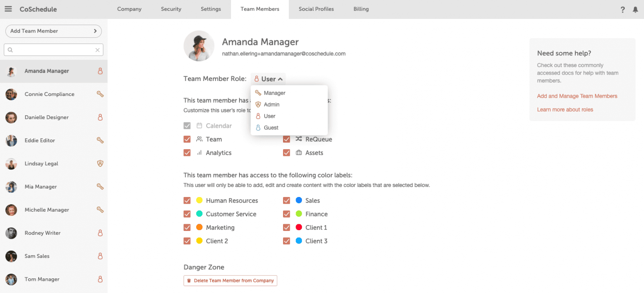Uncheck the Marketing label checkbox
Screen dimensions: 644x293
tap(187, 227)
